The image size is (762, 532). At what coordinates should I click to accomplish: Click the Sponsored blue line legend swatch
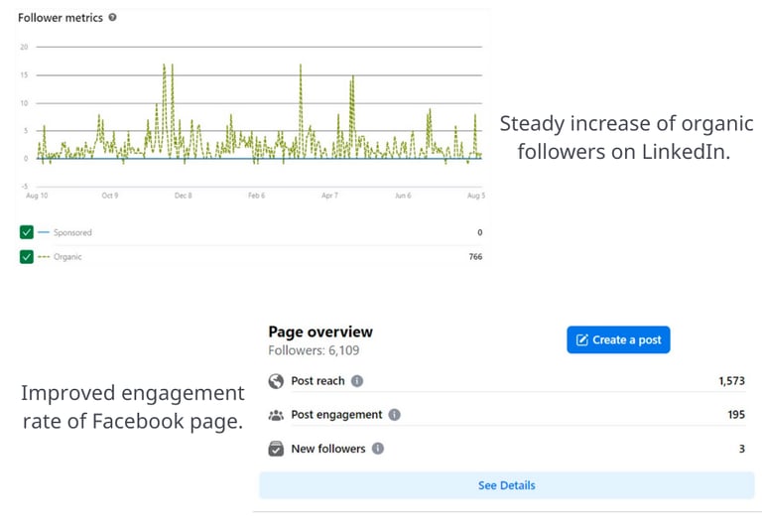coord(44,232)
